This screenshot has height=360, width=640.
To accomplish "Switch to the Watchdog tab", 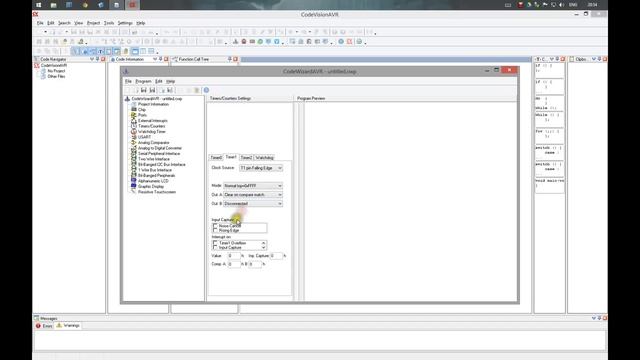I will 264,158.
